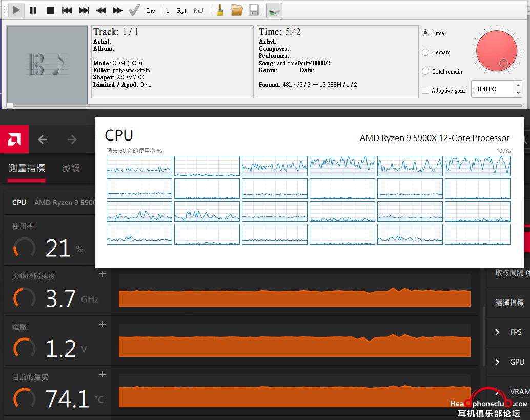Add 目前的溫度 metric with plus icon

tap(103, 375)
